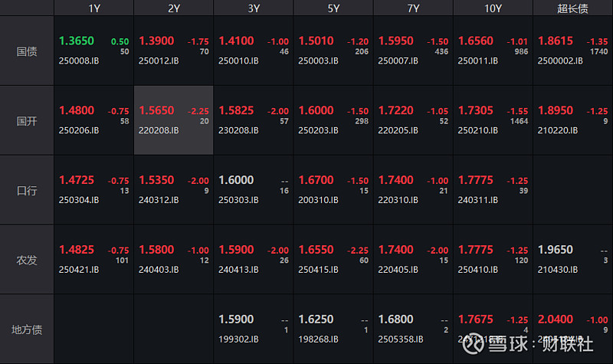Image resolution: width=613 pixels, height=364 pixels.
Task: Select the 地方债 row label
Action: tap(27, 330)
